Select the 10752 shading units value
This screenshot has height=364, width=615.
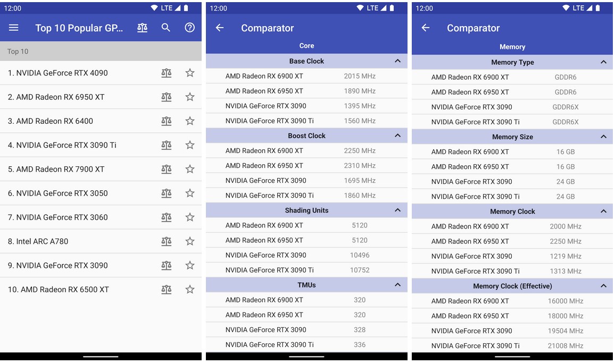(x=360, y=270)
